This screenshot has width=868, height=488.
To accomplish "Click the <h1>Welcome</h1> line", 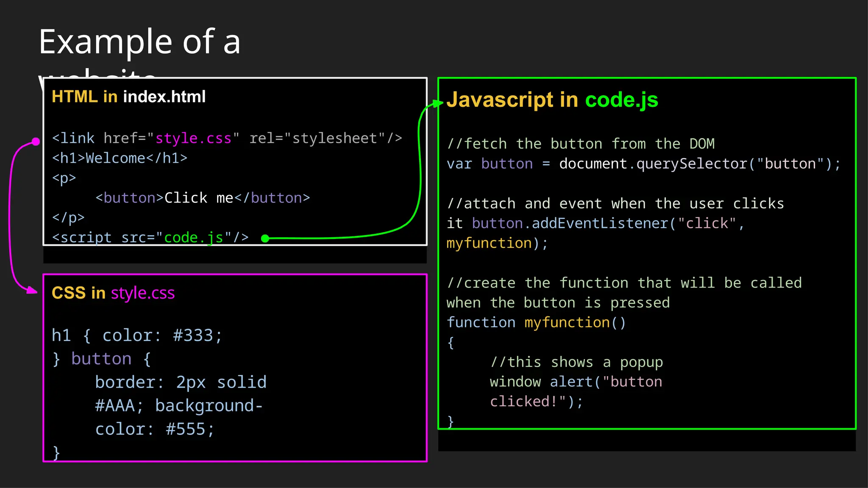I will 120,158.
